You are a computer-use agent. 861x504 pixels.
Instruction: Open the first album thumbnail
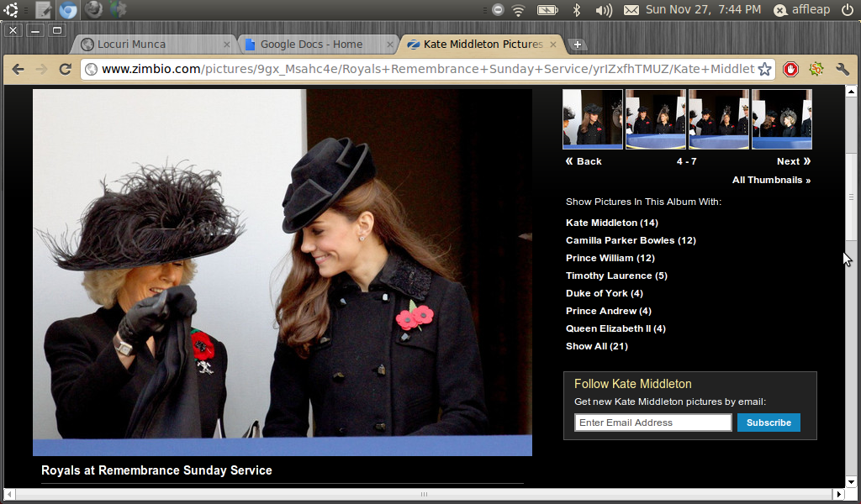[593, 119]
